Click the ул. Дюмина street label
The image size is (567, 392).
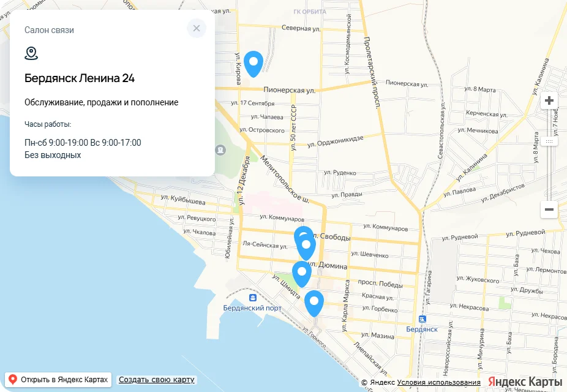pos(328,265)
